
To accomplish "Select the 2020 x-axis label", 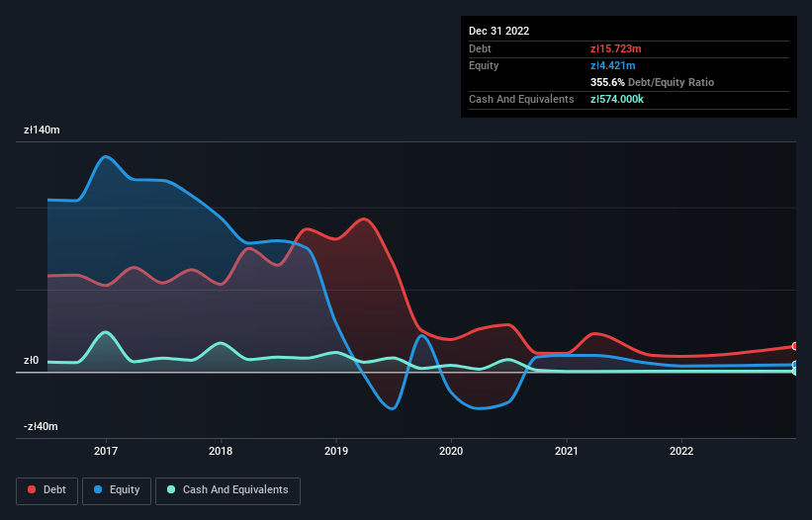I will pyautogui.click(x=451, y=451).
